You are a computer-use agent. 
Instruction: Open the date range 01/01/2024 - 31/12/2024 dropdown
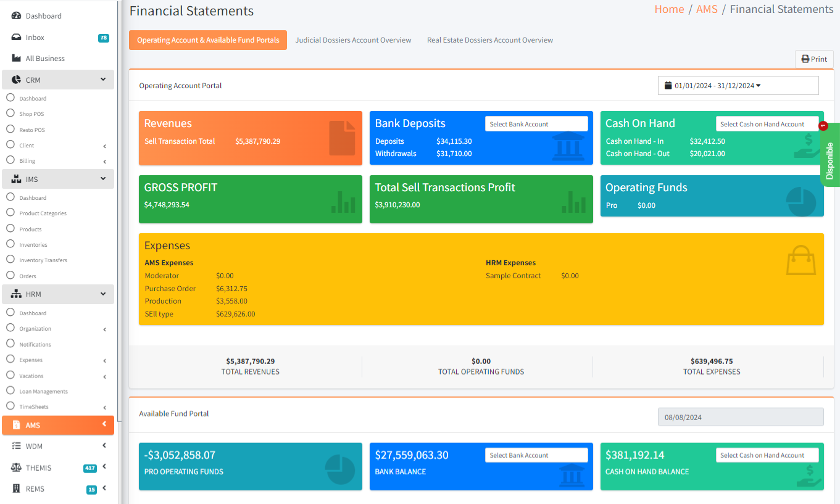point(738,86)
